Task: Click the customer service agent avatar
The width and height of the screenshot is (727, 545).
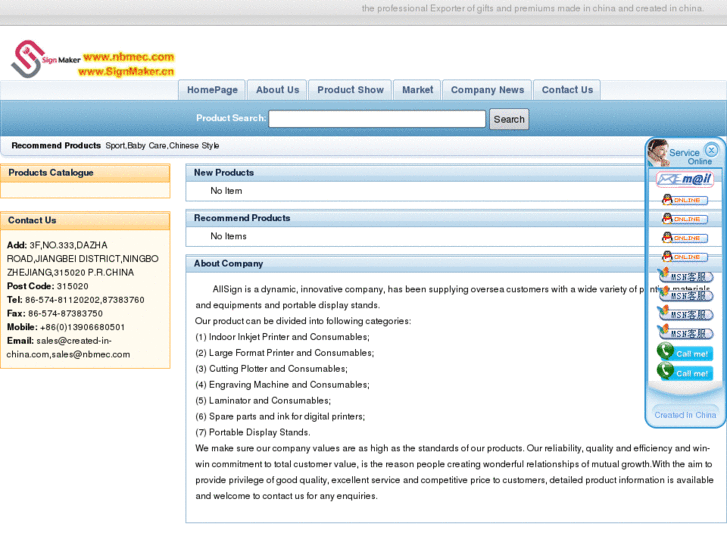Action: 658,153
